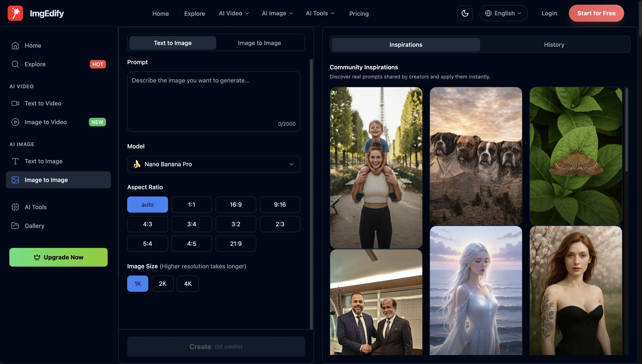This screenshot has height=364, width=642.
Task: Switch image size to 4K
Action: point(188,283)
